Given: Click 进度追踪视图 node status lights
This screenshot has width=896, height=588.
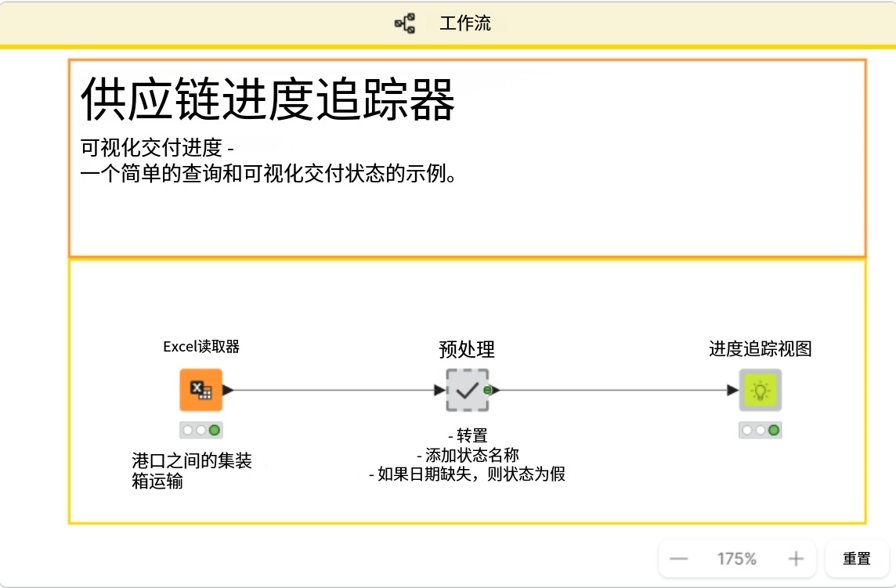Looking at the screenshot, I should click(760, 431).
